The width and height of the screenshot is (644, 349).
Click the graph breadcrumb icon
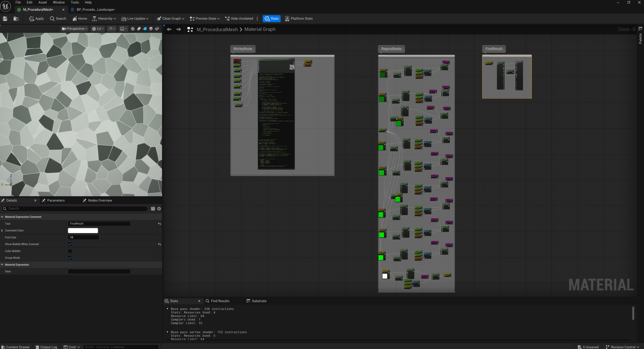point(190,29)
